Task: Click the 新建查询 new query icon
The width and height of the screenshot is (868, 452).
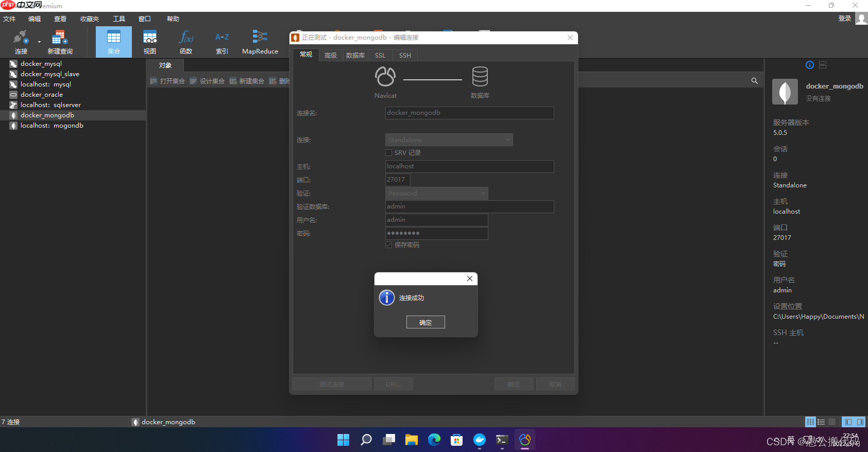Action: (x=60, y=42)
